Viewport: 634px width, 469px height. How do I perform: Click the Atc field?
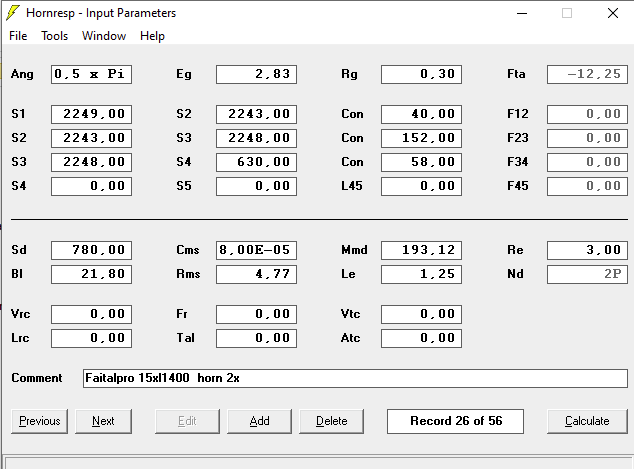pyautogui.click(x=421, y=338)
